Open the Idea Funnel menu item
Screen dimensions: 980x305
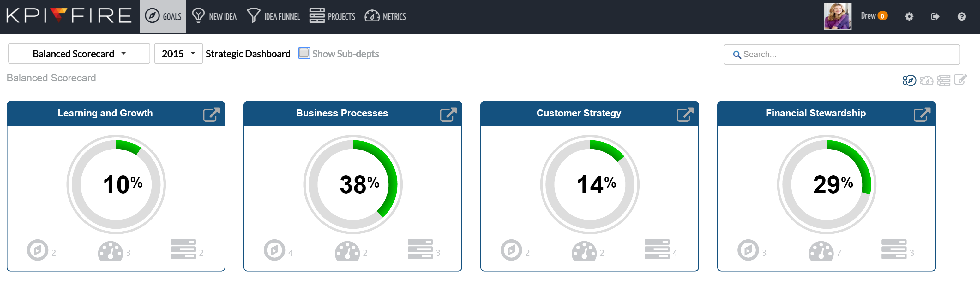tap(273, 17)
